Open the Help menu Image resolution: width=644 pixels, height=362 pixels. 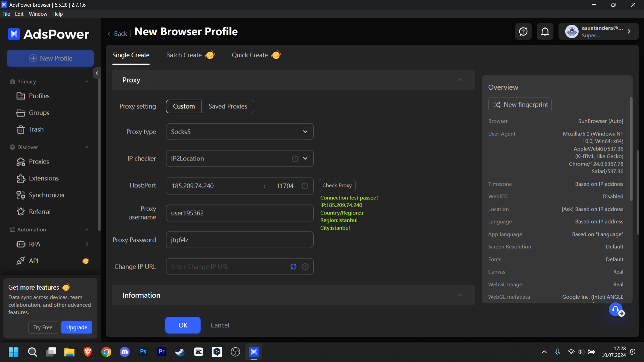tap(57, 14)
